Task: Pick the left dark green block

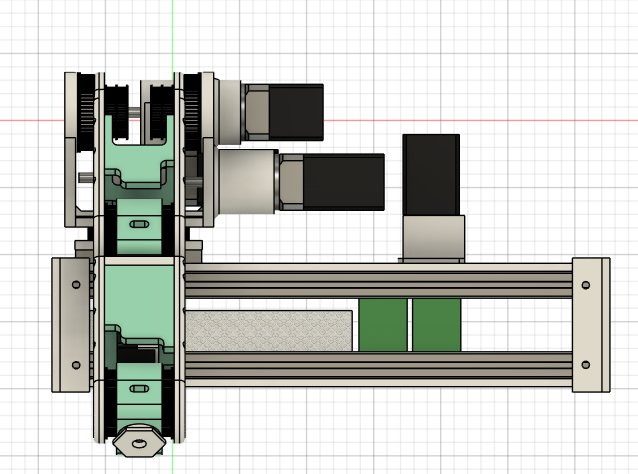Action: point(383,325)
